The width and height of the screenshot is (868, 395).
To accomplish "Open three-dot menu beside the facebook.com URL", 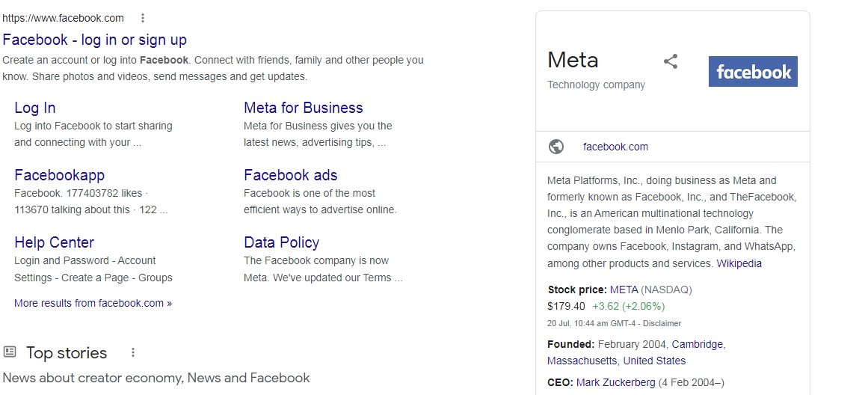I will pyautogui.click(x=143, y=18).
